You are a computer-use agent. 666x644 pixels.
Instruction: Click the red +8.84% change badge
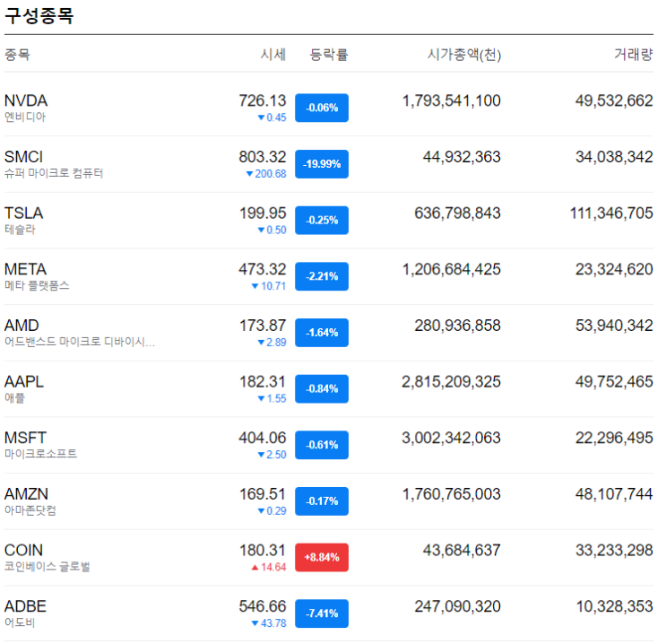click(x=322, y=557)
